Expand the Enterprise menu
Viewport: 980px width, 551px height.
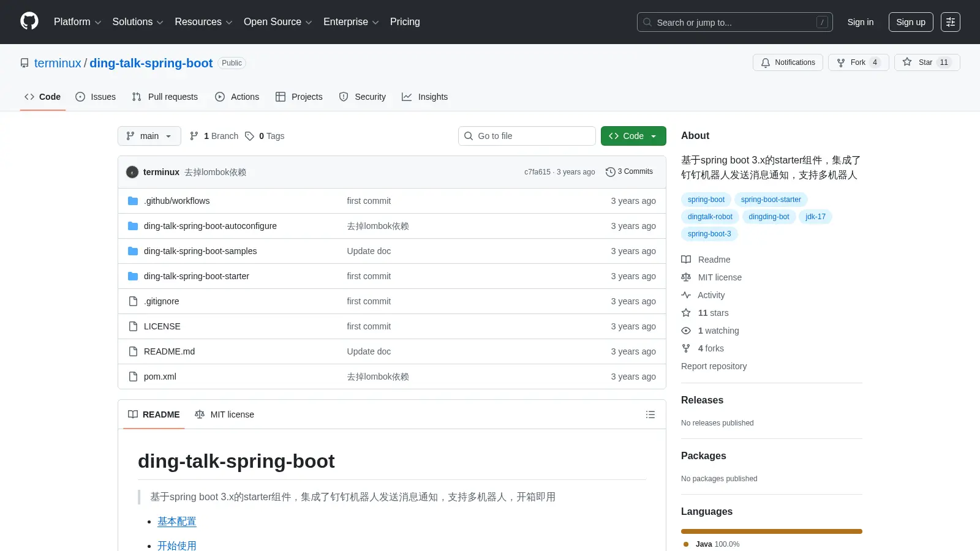[351, 22]
